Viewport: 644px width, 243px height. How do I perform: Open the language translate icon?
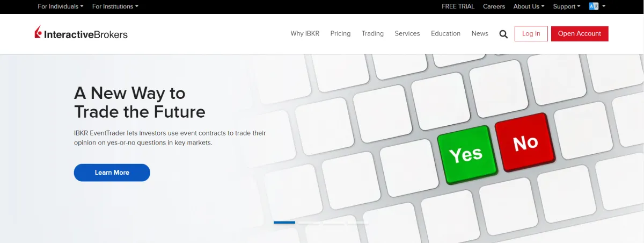[x=594, y=6]
